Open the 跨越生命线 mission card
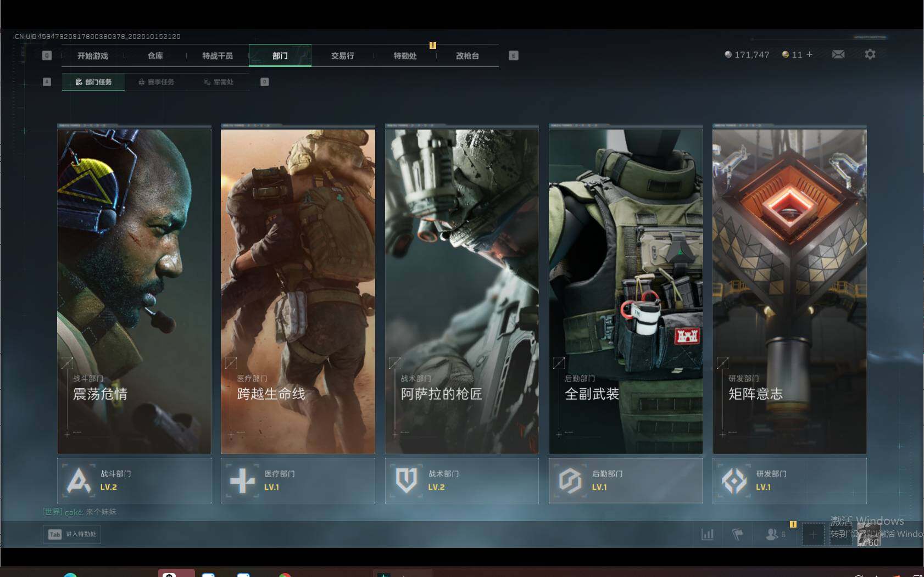The image size is (924, 577). click(298, 292)
